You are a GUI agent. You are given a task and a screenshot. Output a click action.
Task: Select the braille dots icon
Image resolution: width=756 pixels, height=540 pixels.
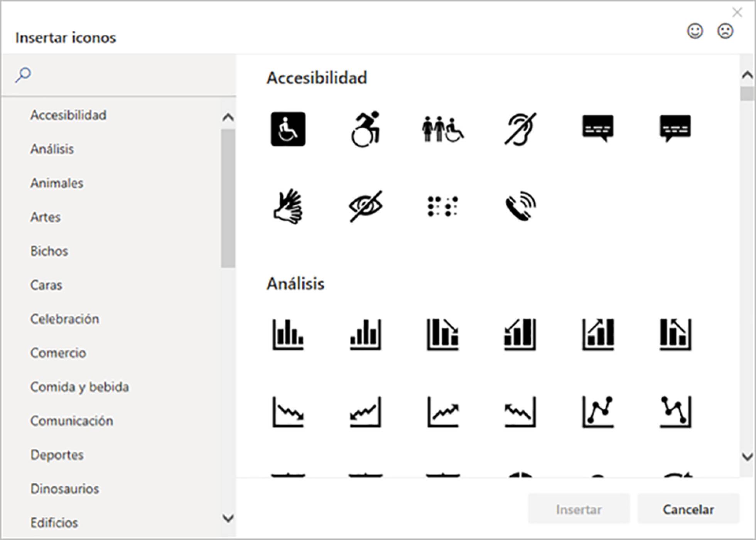[x=442, y=205]
